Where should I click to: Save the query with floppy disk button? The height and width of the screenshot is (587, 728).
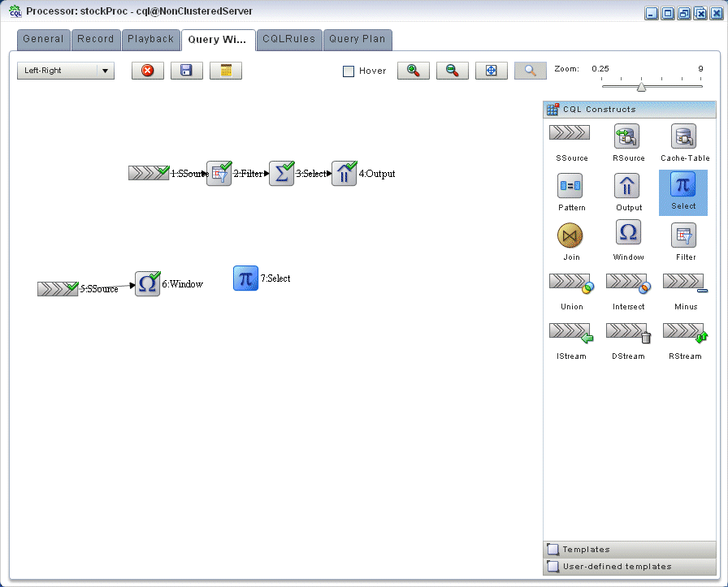point(187,71)
